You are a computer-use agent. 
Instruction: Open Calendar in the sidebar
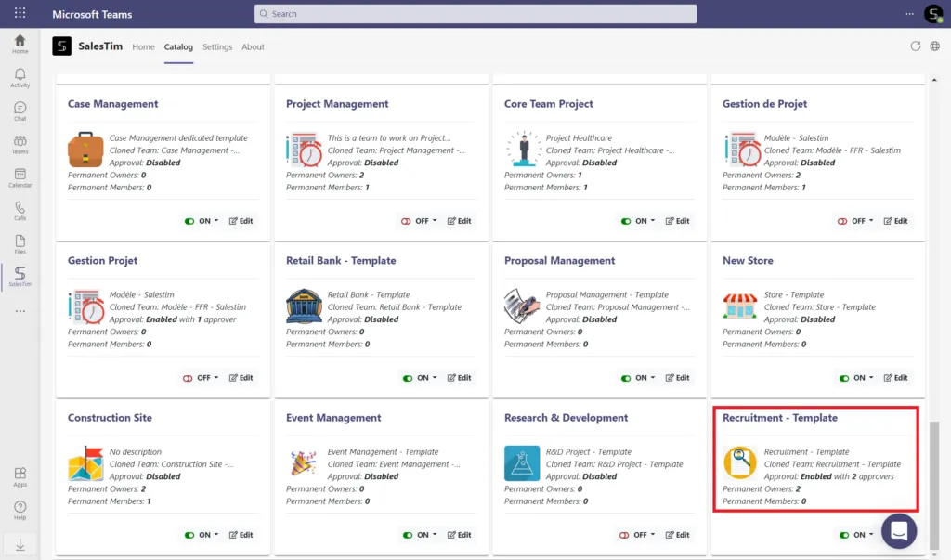coord(20,177)
